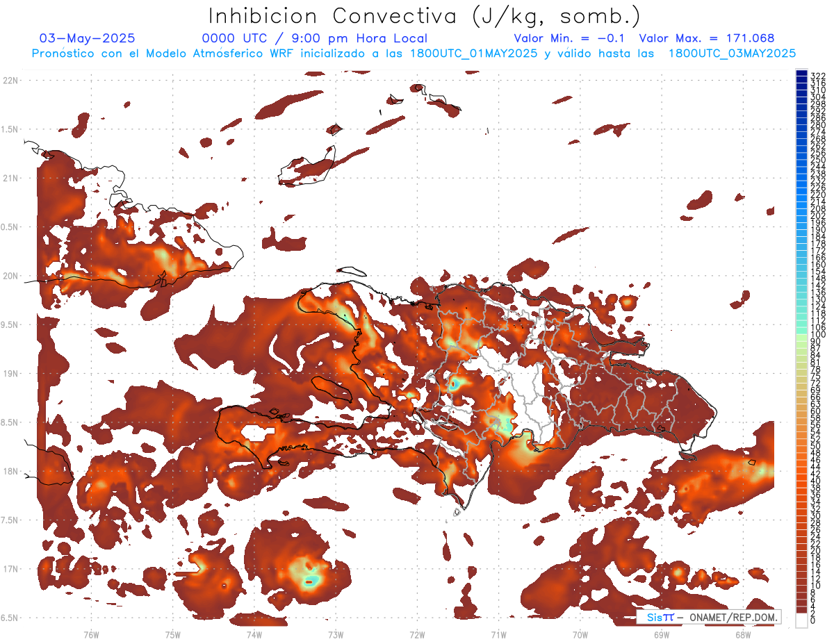Click the '18N' latitude label
The image size is (834, 644).
click(10, 471)
